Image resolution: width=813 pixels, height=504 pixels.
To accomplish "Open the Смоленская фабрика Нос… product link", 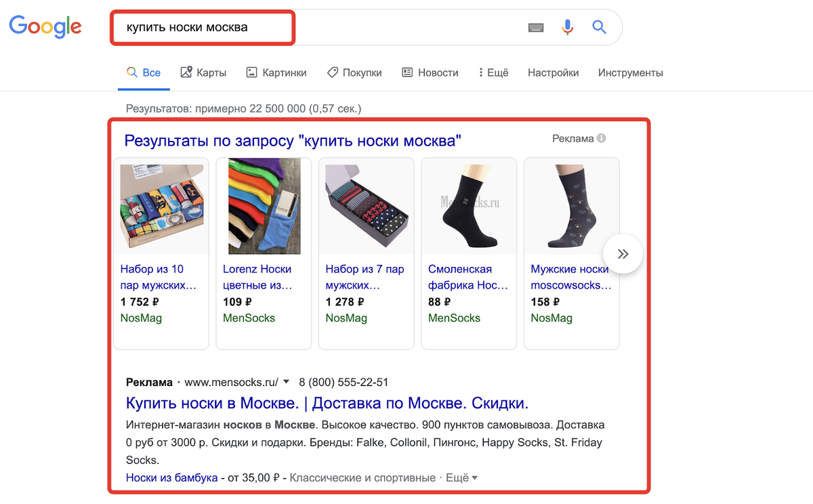I will pyautogui.click(x=468, y=277).
